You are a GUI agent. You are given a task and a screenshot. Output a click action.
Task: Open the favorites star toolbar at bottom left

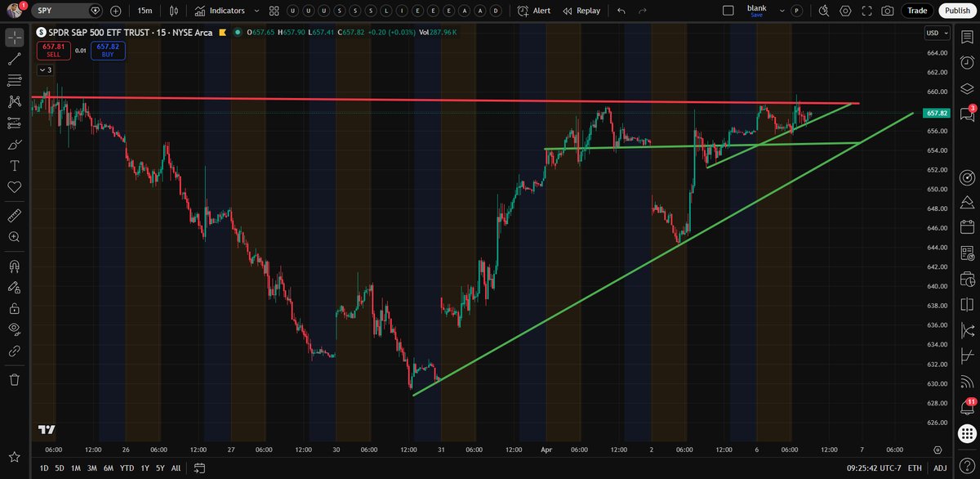coord(14,456)
